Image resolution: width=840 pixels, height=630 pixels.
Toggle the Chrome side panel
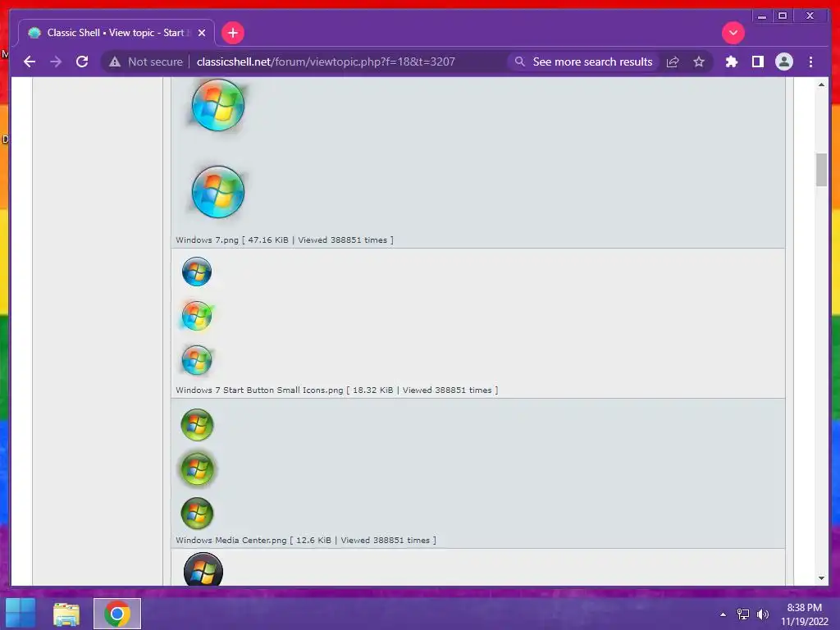(757, 62)
